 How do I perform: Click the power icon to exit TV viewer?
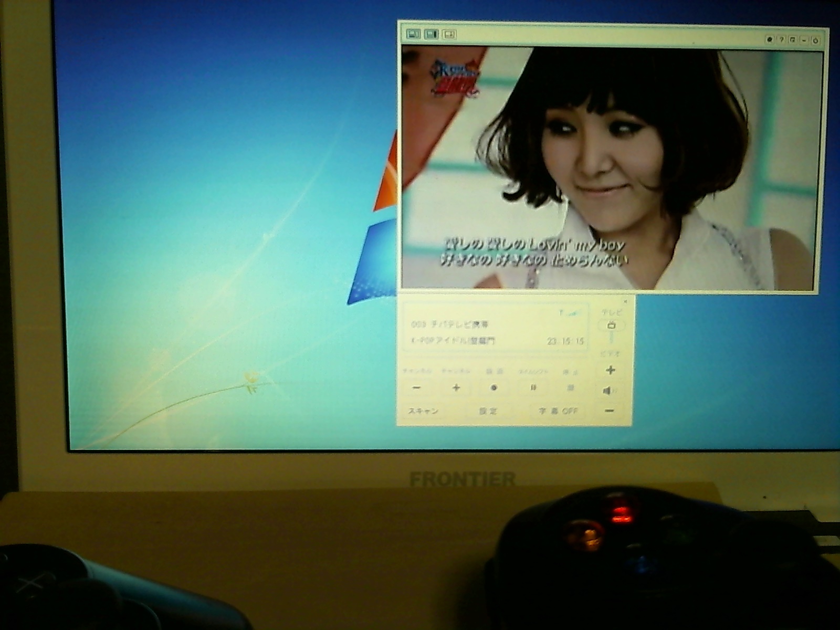tap(816, 40)
